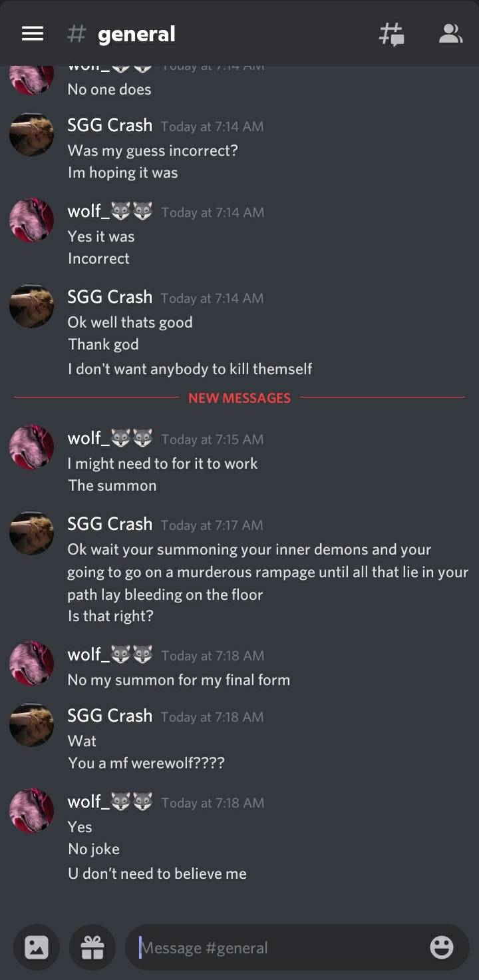Open image attachment picker icon
Screen dimensions: 479x980
pyautogui.click(x=37, y=947)
